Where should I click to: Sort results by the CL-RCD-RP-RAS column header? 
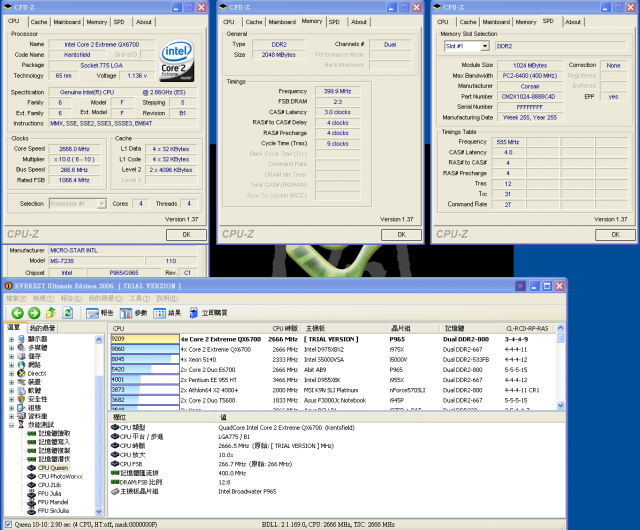(527, 328)
